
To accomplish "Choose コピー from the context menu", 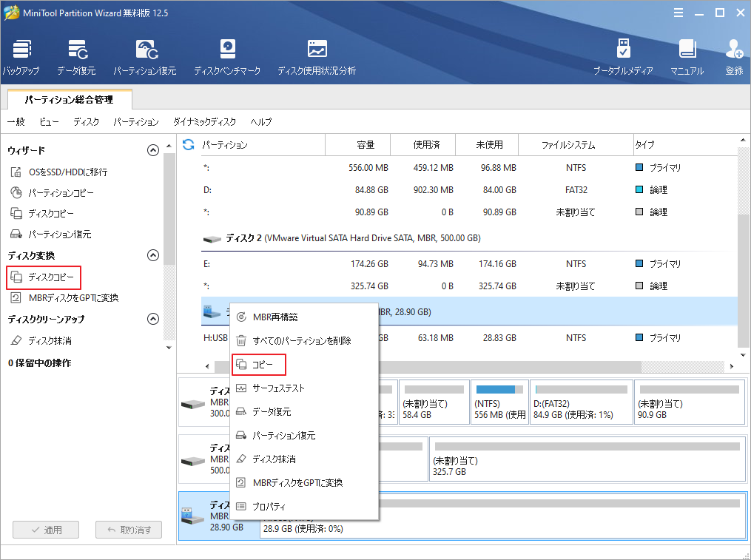I will point(304,365).
